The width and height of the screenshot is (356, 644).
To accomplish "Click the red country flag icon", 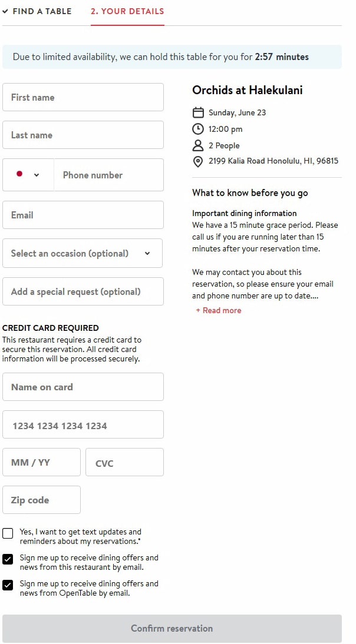I will pos(19,174).
